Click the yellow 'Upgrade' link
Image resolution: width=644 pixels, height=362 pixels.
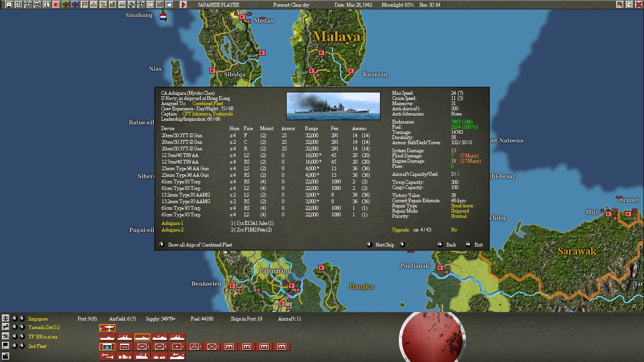[x=401, y=230]
